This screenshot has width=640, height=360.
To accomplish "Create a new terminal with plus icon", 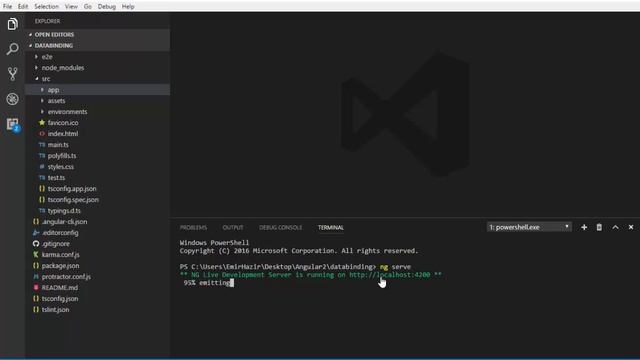I will 584,227.
